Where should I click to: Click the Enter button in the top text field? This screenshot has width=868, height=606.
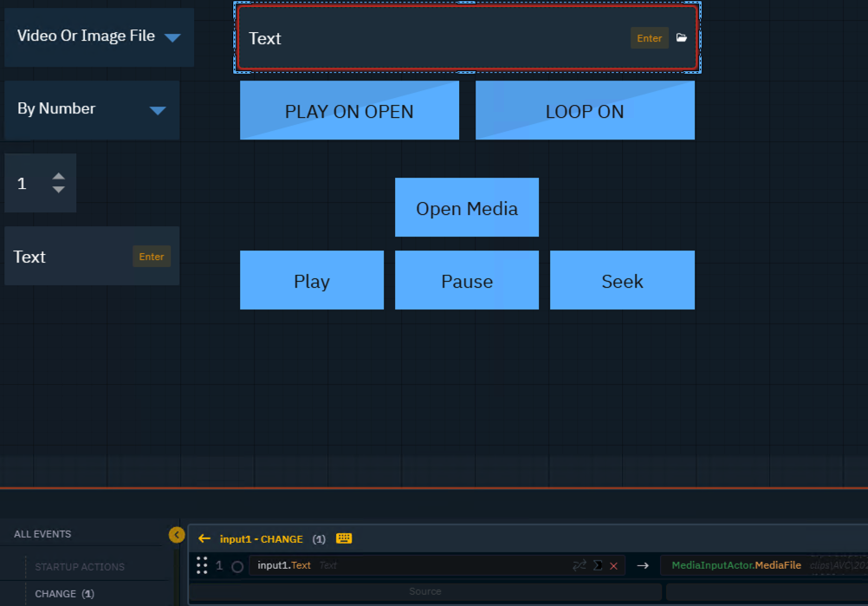(650, 38)
